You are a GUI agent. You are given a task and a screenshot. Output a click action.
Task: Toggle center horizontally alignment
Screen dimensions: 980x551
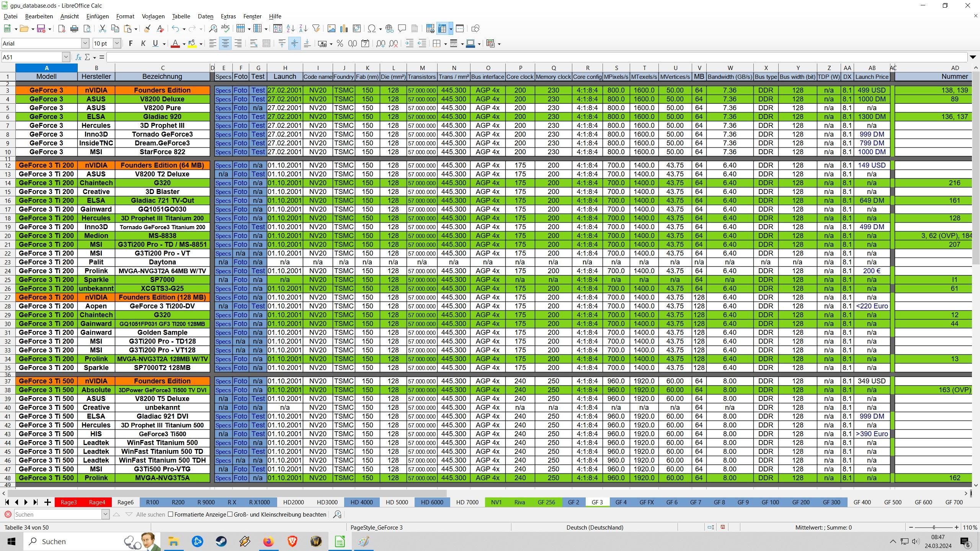coord(225,44)
